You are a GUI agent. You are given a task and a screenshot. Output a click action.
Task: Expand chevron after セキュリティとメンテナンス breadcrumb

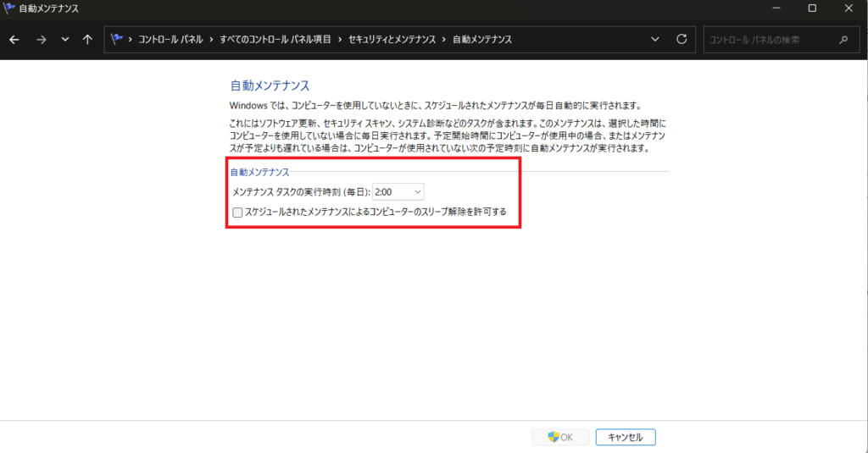[x=444, y=40]
